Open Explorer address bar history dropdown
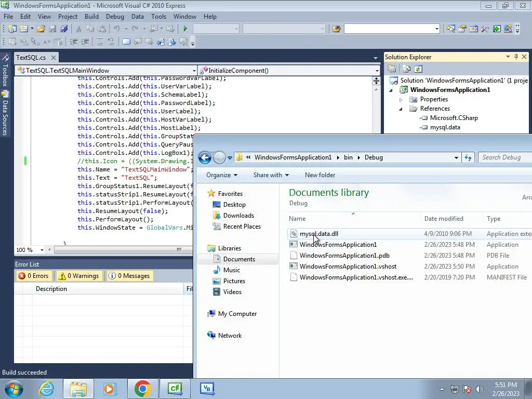 pyautogui.click(x=456, y=157)
